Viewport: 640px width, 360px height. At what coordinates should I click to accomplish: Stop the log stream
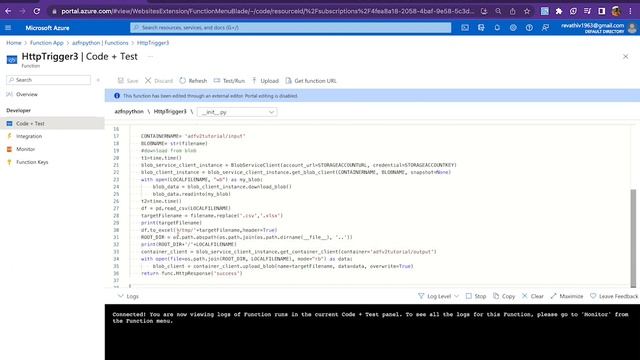pyautogui.click(x=476, y=296)
